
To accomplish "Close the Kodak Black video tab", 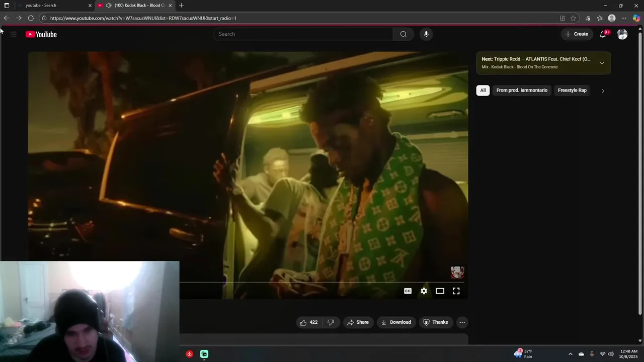I will (170, 6).
